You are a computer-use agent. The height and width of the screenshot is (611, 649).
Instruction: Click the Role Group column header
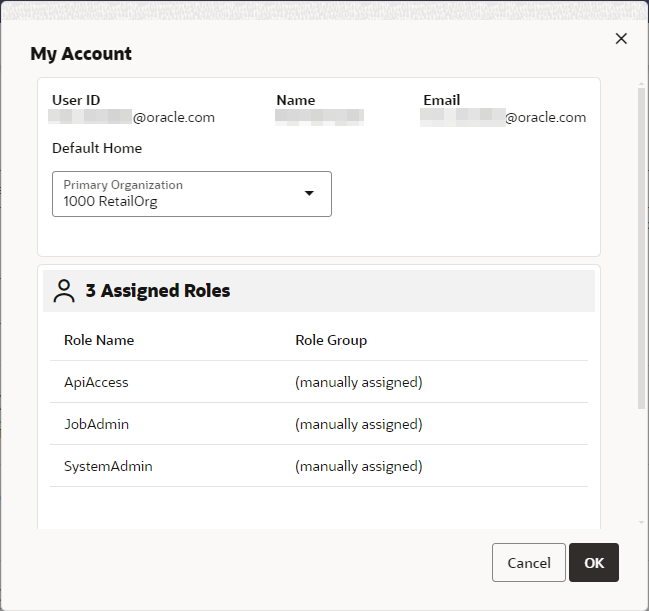[x=331, y=340]
